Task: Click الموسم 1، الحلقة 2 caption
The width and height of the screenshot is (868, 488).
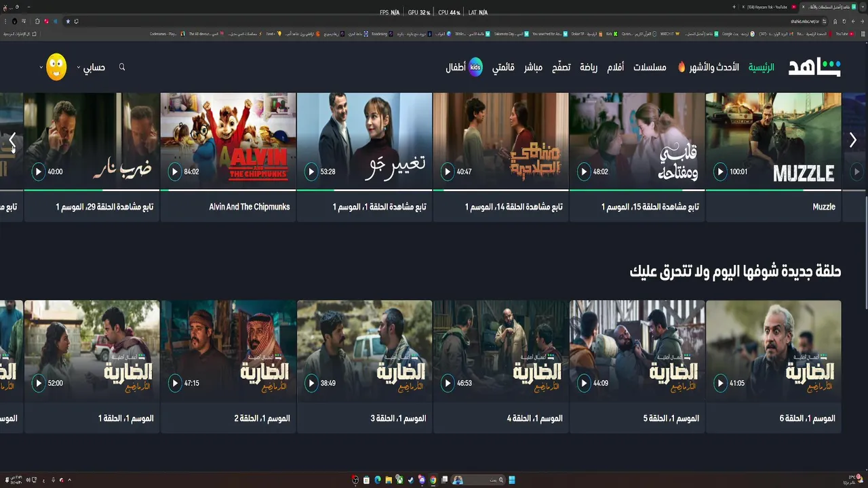Action: click(262, 418)
